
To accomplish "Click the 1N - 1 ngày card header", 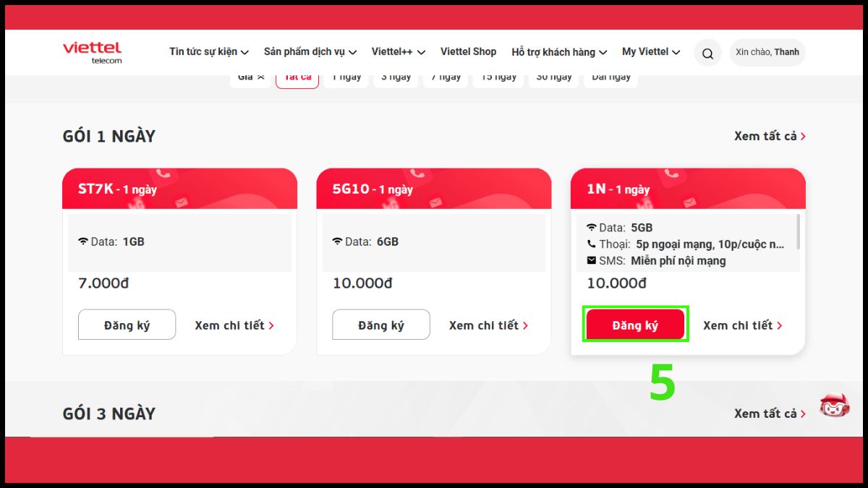I will coord(688,189).
